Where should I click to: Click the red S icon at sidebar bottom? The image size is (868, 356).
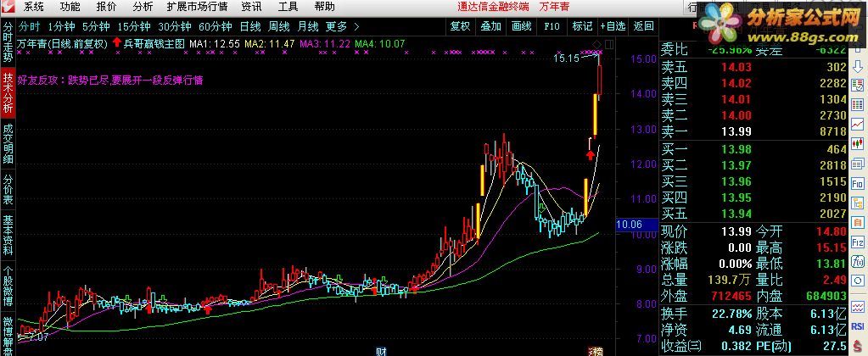pyautogui.click(x=858, y=346)
